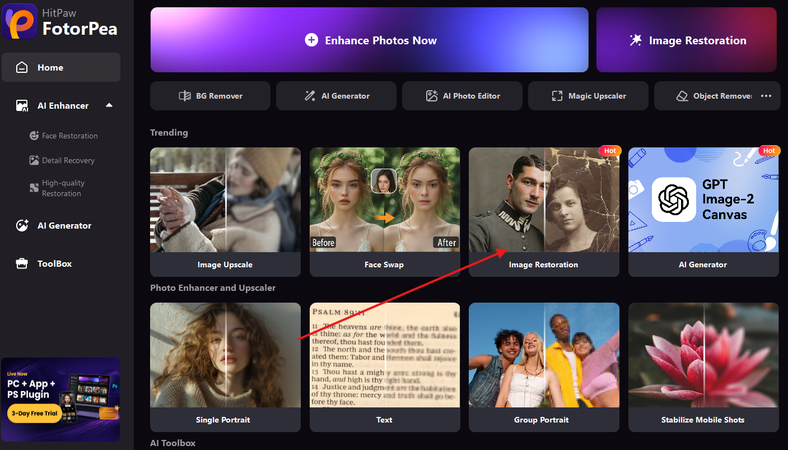Click the plus icon on Enhance Photos Now
The width and height of the screenshot is (788, 450).
coord(311,40)
